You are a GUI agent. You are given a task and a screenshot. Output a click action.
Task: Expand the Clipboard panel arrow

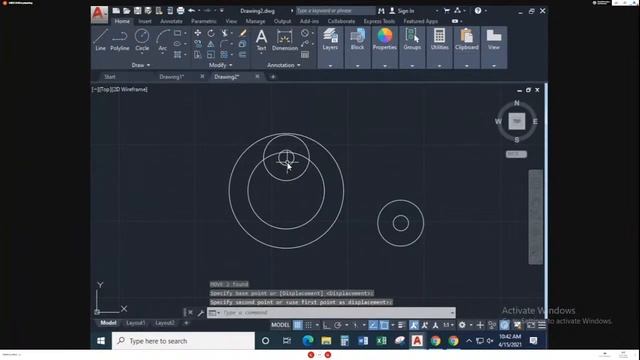[x=467, y=65]
